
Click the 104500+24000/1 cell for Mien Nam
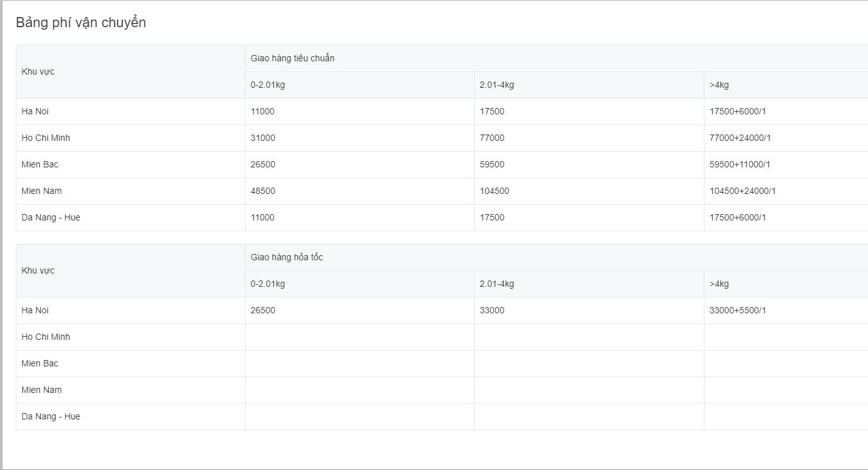pos(742,191)
